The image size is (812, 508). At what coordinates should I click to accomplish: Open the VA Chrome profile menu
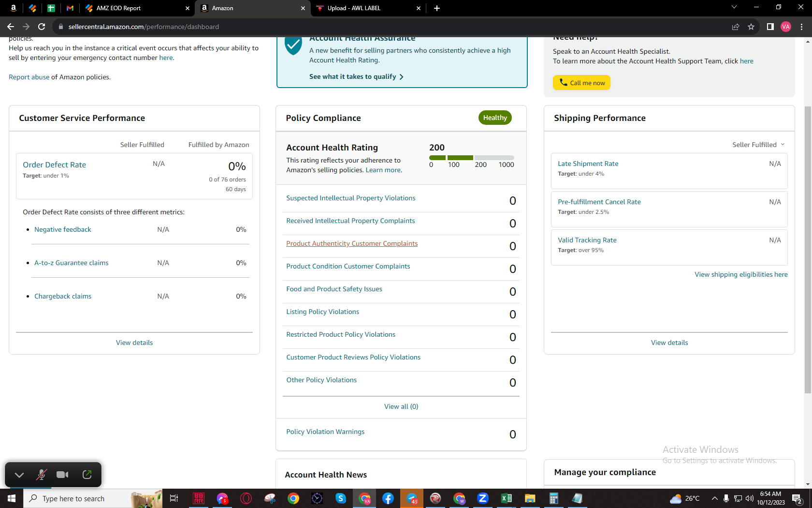point(786,27)
